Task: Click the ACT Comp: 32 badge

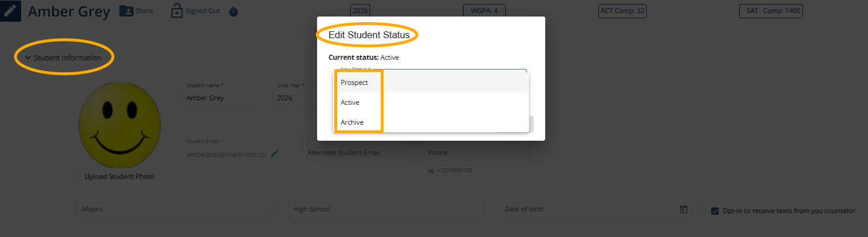Action: pyautogui.click(x=623, y=11)
